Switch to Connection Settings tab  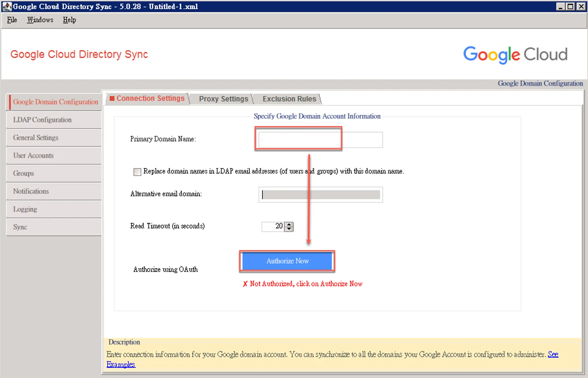pos(147,98)
